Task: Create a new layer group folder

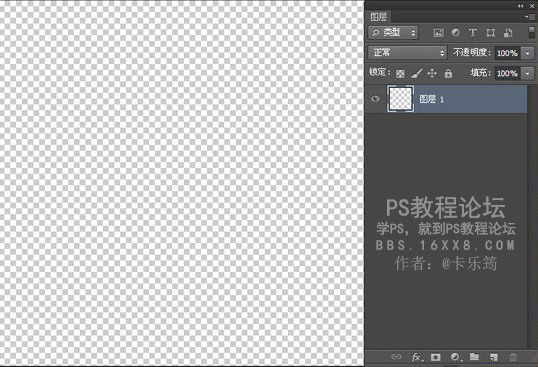Action: click(x=474, y=357)
